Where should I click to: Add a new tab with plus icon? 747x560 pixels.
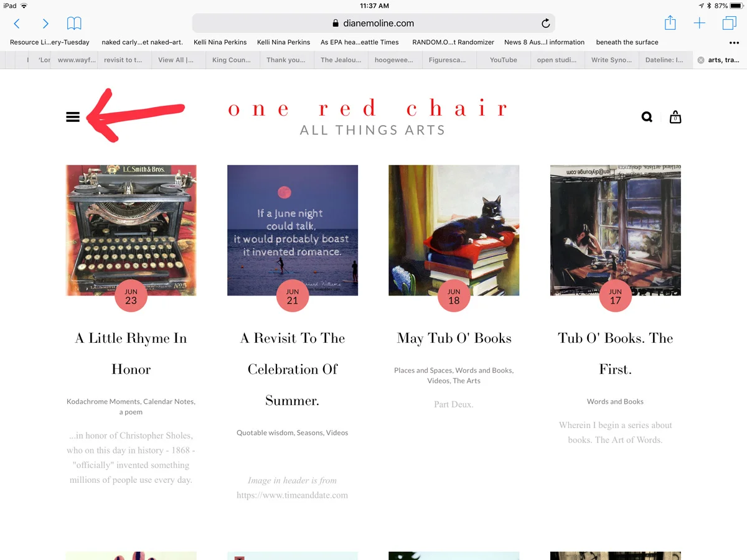700,23
